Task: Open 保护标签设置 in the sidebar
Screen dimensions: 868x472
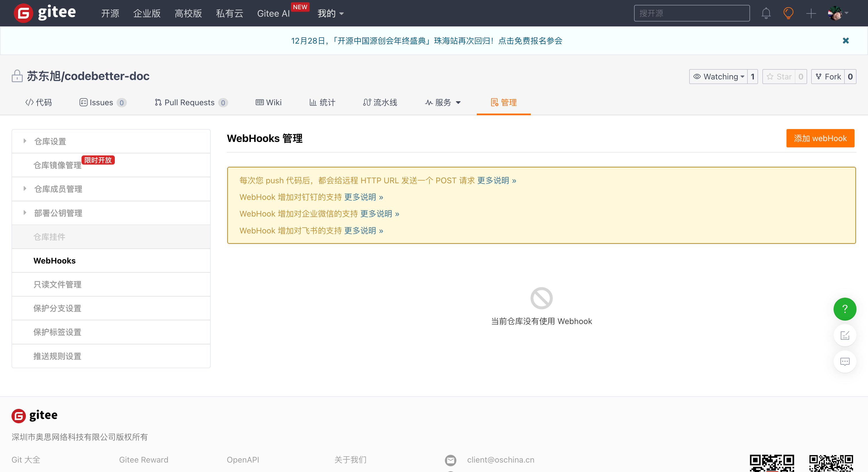Action: [x=111, y=332]
